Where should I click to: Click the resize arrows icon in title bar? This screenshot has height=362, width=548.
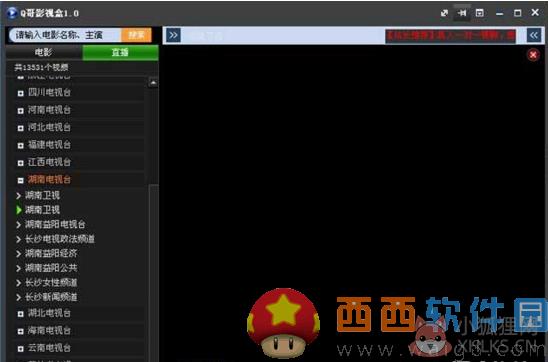pos(444,13)
